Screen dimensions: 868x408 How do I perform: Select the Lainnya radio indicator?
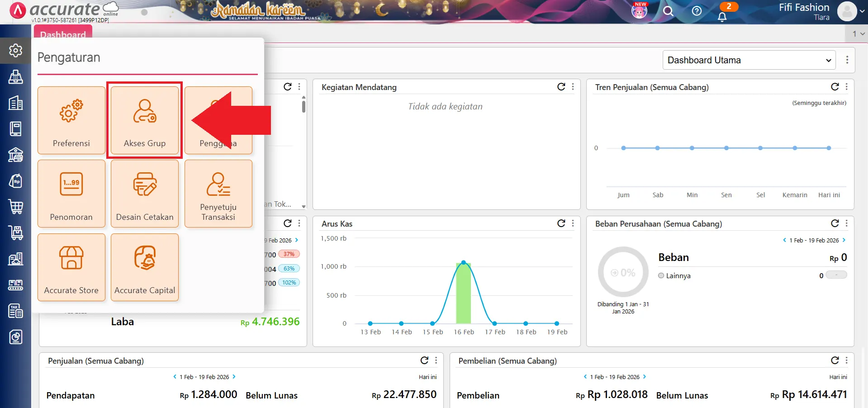(x=661, y=275)
